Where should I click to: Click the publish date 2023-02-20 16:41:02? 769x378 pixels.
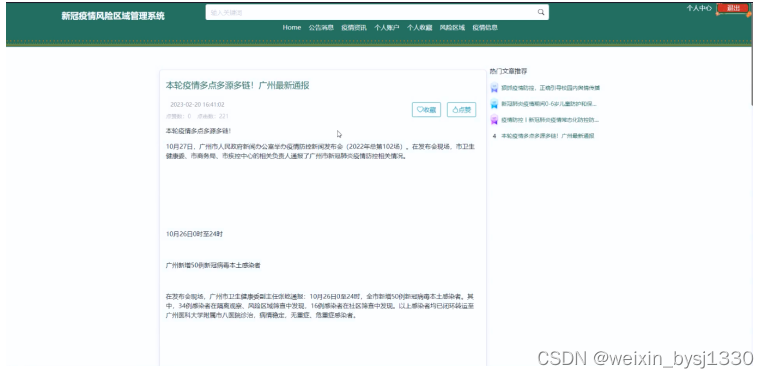point(197,104)
